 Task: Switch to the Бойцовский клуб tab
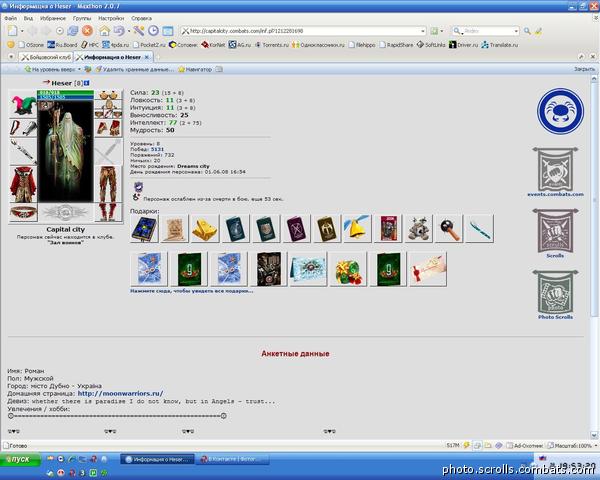point(46,57)
